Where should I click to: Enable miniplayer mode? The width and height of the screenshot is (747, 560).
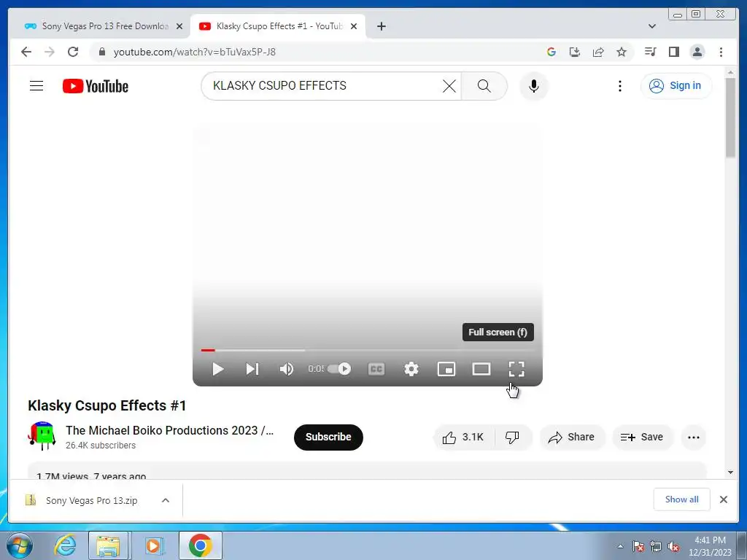click(x=446, y=369)
